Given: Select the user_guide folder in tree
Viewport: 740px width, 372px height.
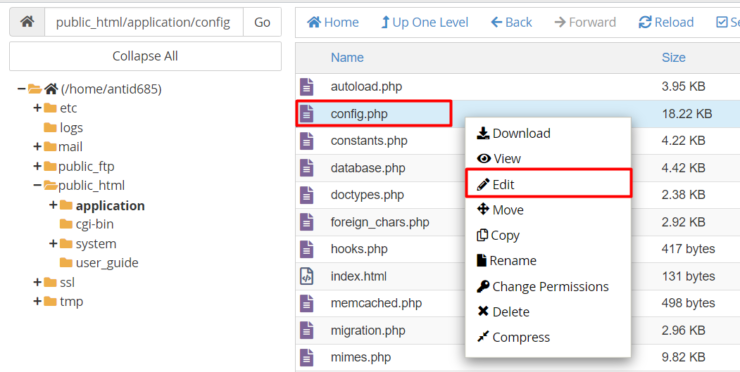Looking at the screenshot, I should pos(107,262).
